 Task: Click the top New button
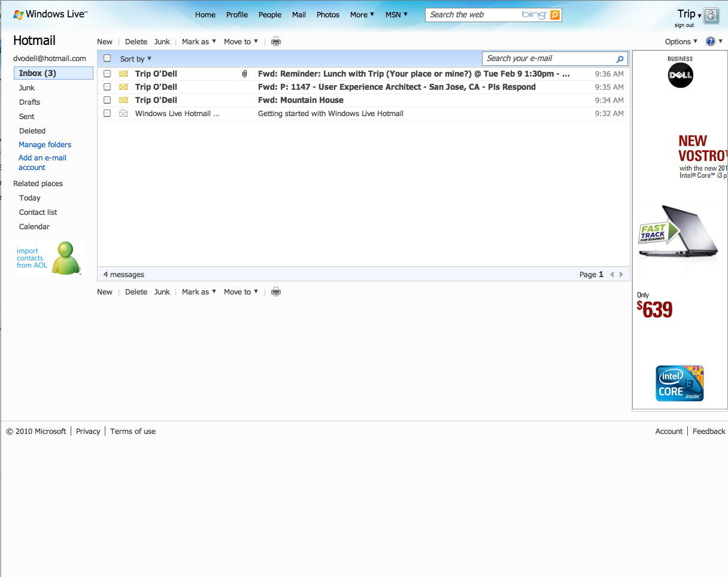coord(105,41)
